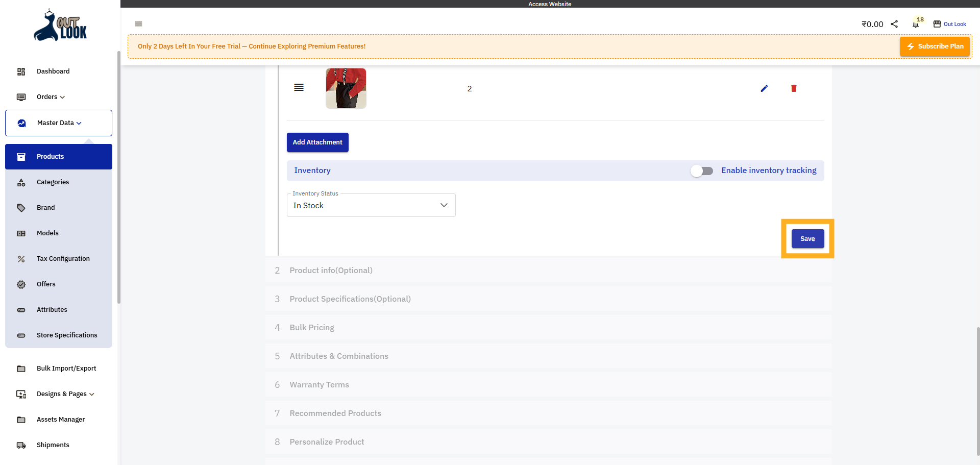Open Categories in Master Data
980x465 pixels.
53,182
